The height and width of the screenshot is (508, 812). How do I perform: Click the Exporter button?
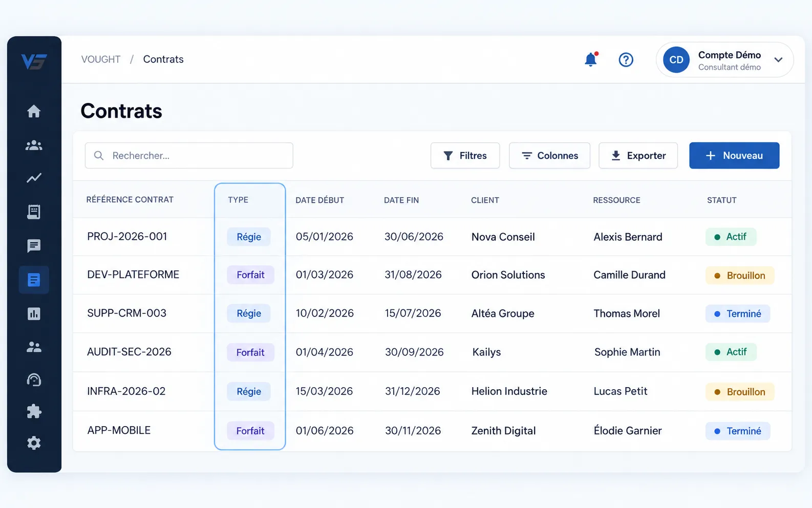coord(638,156)
